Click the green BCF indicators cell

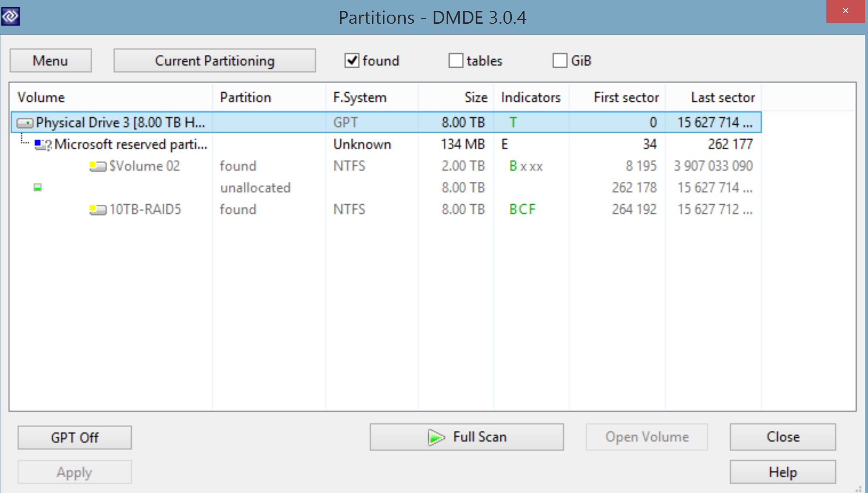click(x=522, y=209)
